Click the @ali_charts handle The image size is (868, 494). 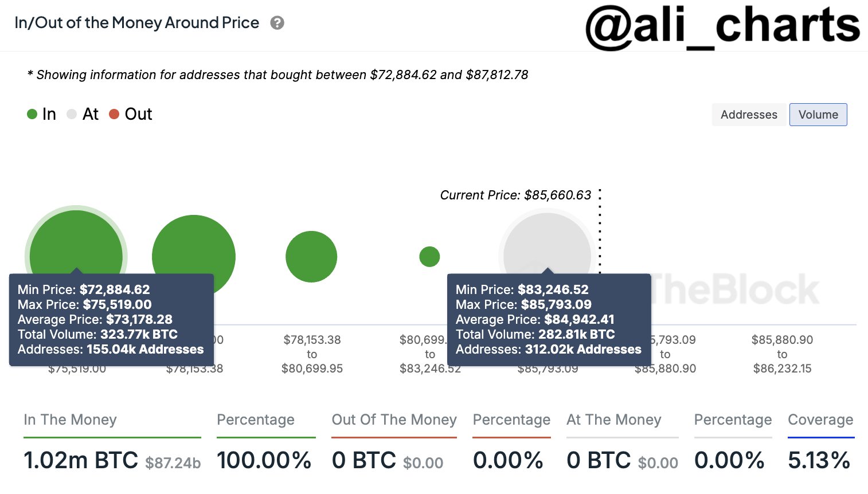[x=722, y=26]
